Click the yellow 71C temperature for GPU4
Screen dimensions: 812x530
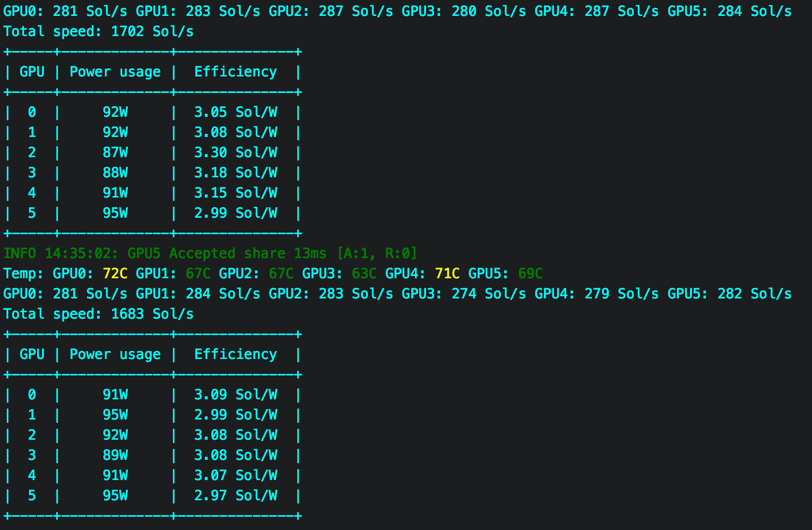click(x=447, y=273)
